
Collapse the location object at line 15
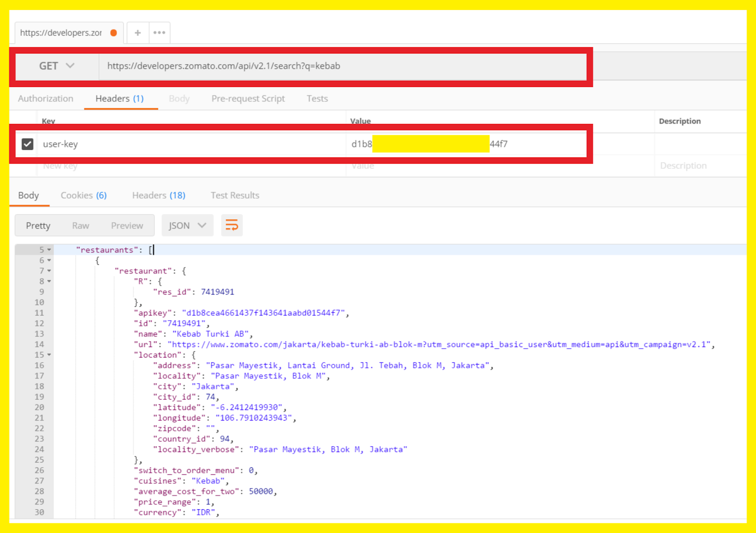[49, 355]
